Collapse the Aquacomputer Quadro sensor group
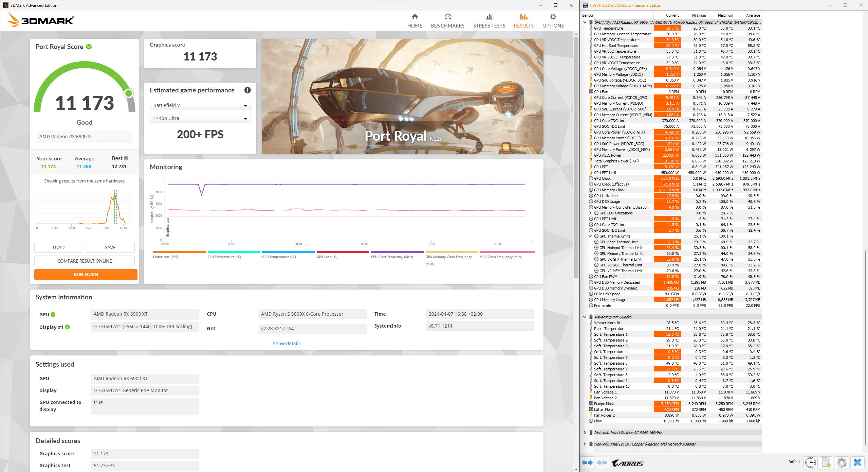This screenshot has width=868, height=472. (x=585, y=317)
